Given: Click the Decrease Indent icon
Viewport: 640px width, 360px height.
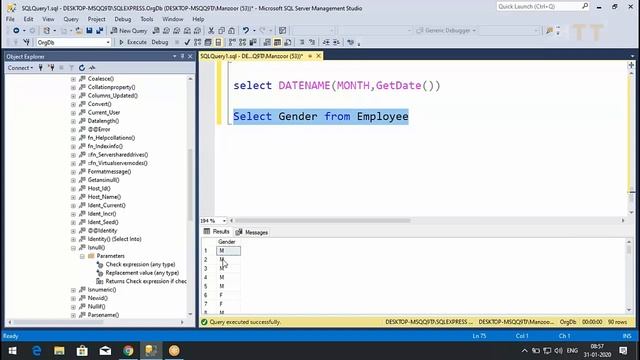Looking at the screenshot, I should [326, 42].
